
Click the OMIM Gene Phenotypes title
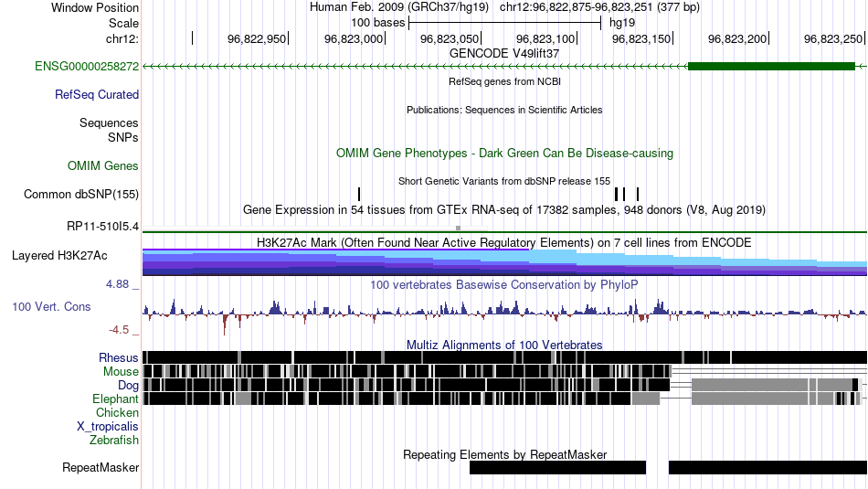pyautogui.click(x=504, y=154)
